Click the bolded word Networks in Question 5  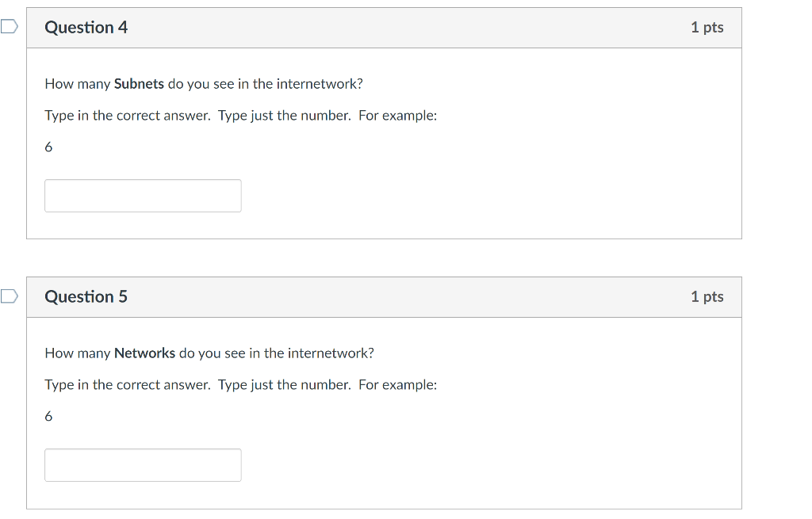pyautogui.click(x=145, y=353)
